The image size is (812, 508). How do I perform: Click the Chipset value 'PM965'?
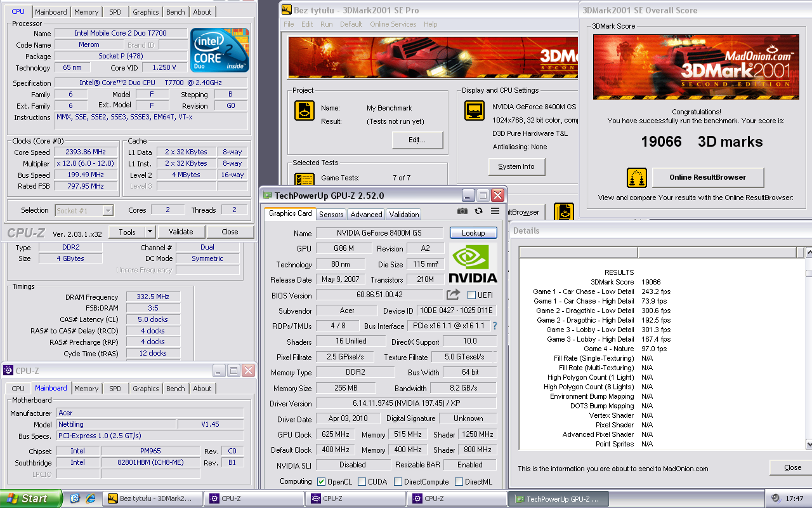pos(150,451)
